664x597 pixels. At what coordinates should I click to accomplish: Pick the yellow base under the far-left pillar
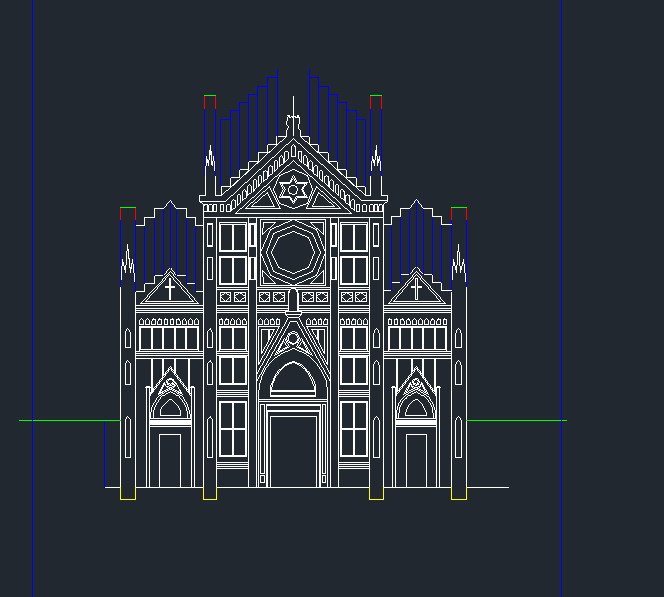tap(128, 494)
